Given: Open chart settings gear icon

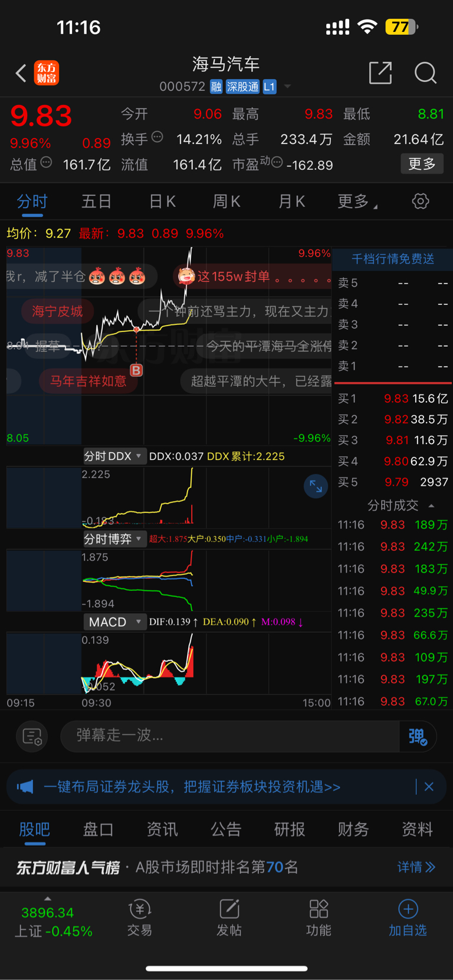Looking at the screenshot, I should 421,201.
